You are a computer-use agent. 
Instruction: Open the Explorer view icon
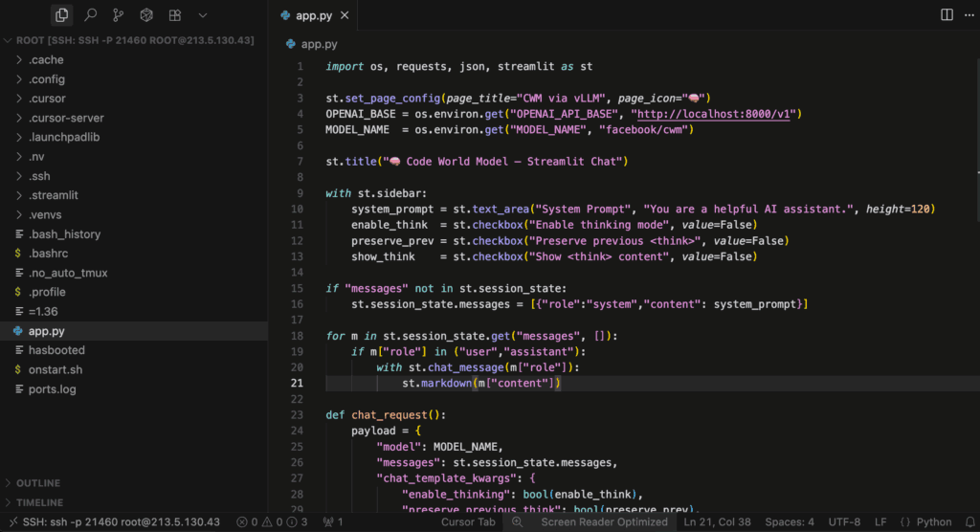(62, 15)
